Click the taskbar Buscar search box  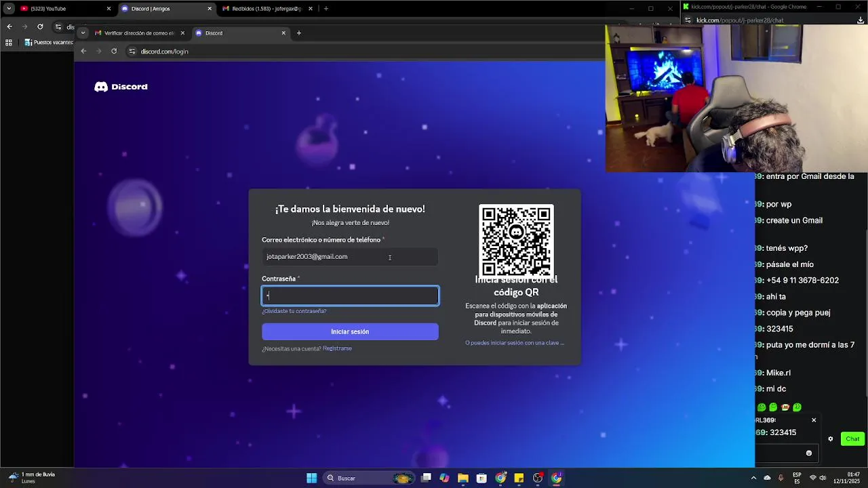pos(370,478)
